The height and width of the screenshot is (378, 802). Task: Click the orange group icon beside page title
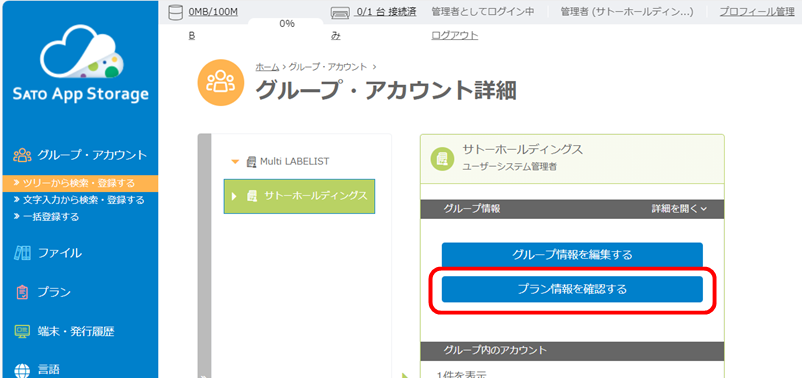click(220, 82)
